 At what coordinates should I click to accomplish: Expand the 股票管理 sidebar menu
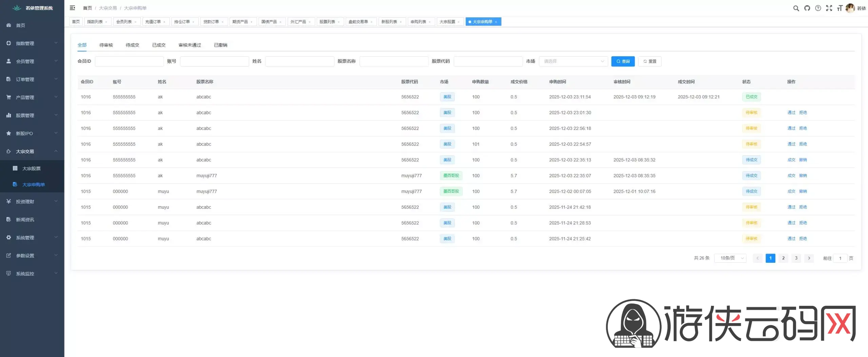click(x=32, y=115)
